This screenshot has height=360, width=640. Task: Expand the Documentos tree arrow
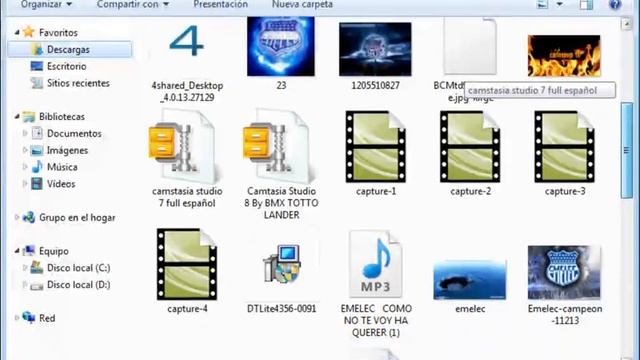(x=25, y=133)
